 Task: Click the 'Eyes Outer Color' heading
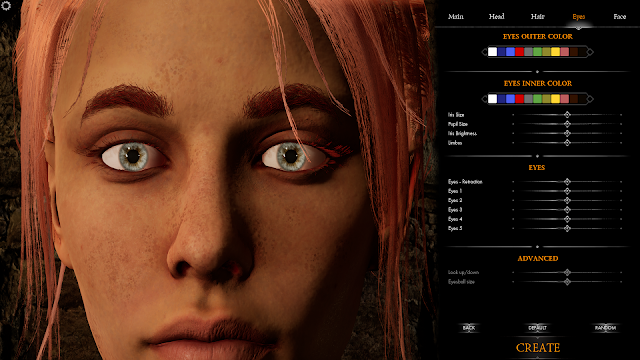[538, 36]
